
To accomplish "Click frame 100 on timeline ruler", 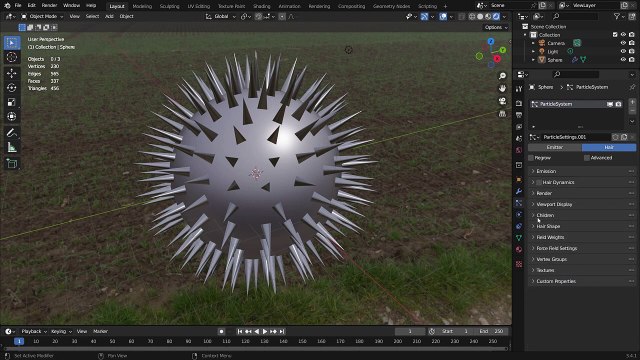I will [207, 342].
